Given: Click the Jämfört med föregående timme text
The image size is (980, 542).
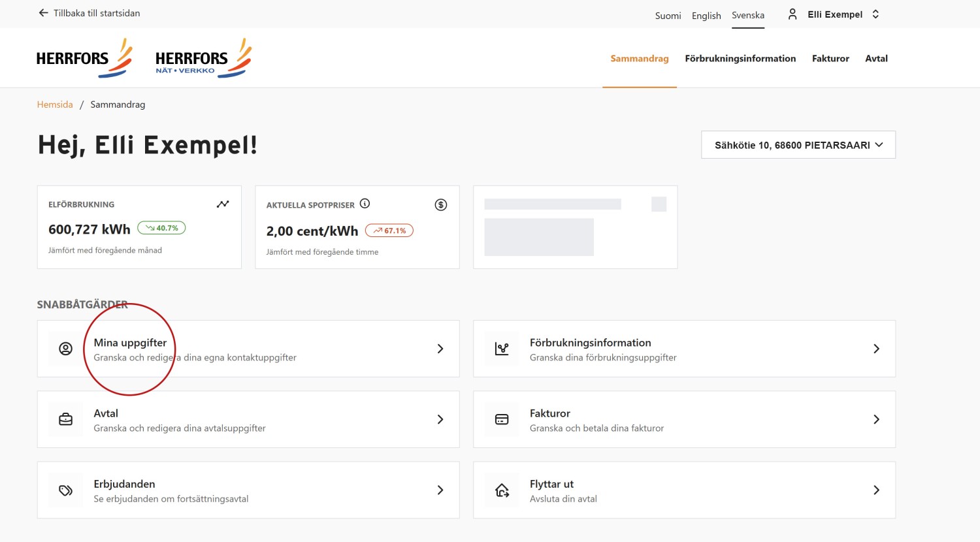Looking at the screenshot, I should [x=322, y=252].
